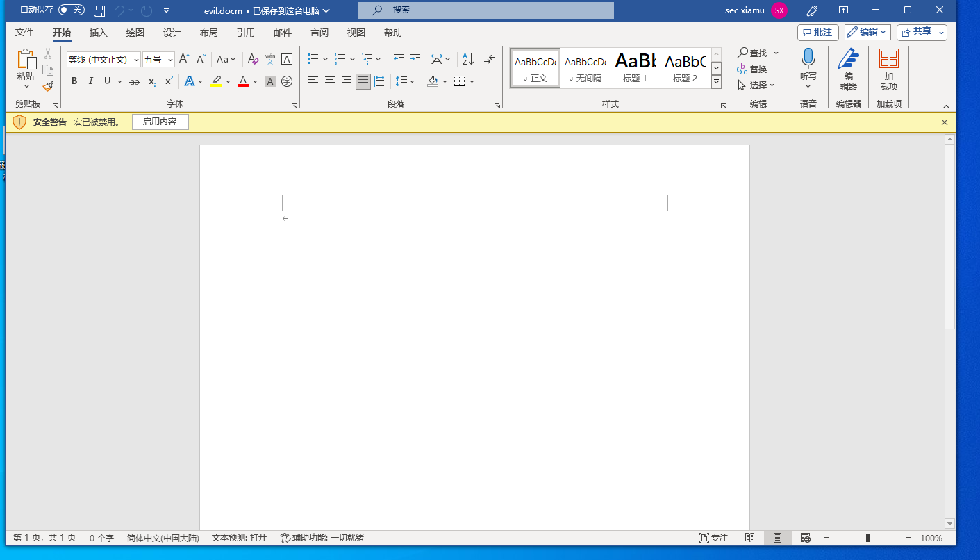Click in the 搜索 search box

coord(486,10)
